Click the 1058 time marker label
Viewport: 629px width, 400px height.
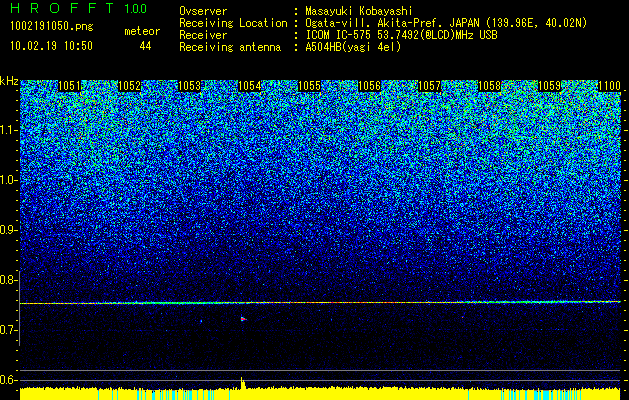click(490, 86)
